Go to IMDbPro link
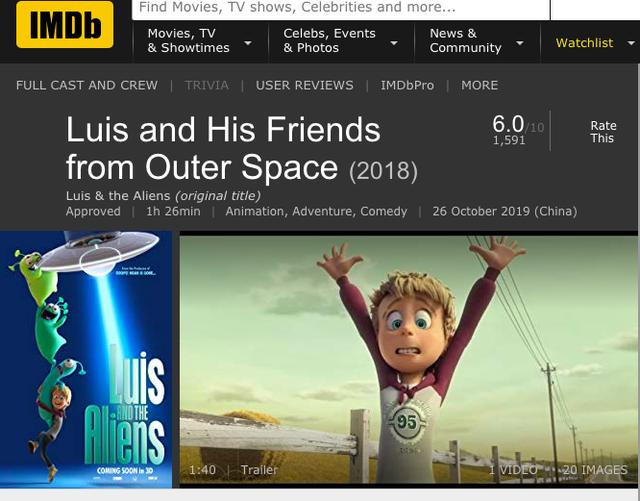This screenshot has width=640, height=501. [407, 85]
